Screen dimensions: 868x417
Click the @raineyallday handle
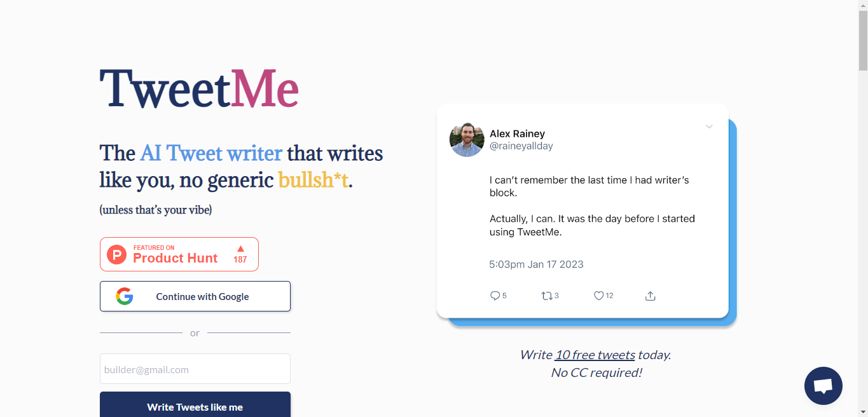(521, 146)
